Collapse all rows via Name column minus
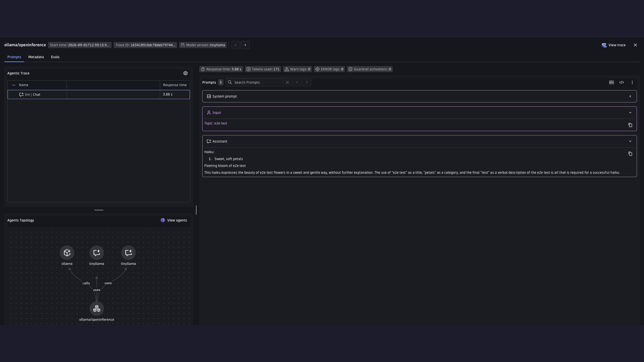The height and width of the screenshot is (362, 644). coord(14,85)
